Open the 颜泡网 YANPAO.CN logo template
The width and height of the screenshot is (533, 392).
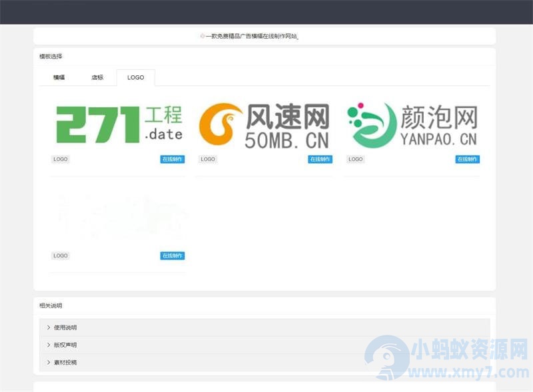point(412,124)
